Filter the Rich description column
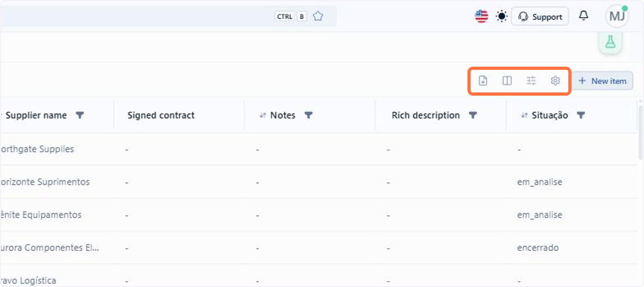This screenshot has width=644, height=287. coord(473,115)
